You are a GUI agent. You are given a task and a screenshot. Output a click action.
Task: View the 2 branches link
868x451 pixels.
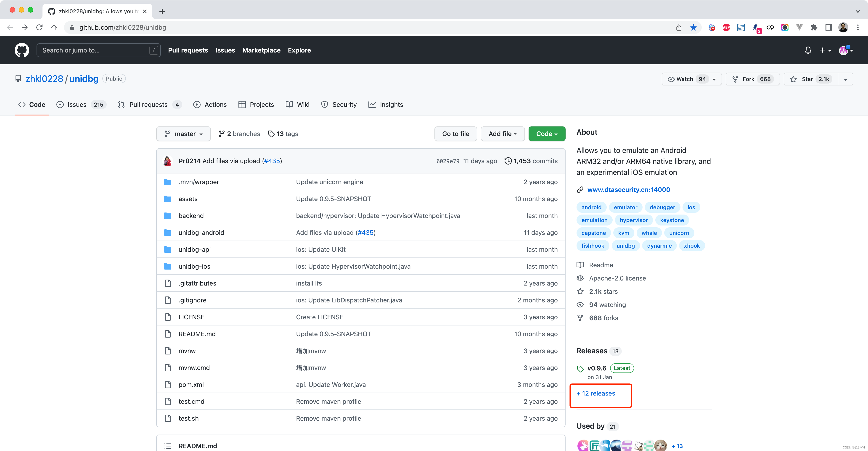pyautogui.click(x=239, y=134)
